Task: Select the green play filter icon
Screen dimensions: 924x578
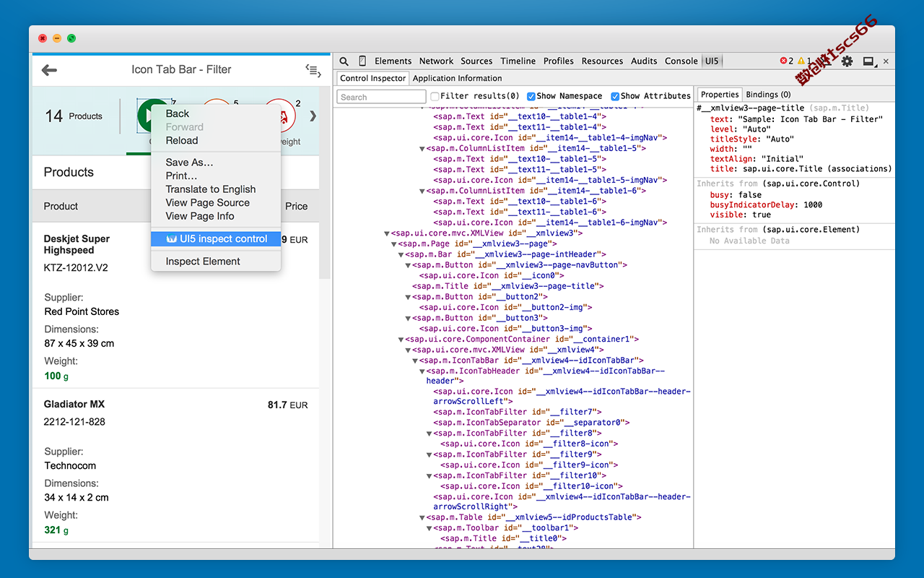Action: point(146,116)
